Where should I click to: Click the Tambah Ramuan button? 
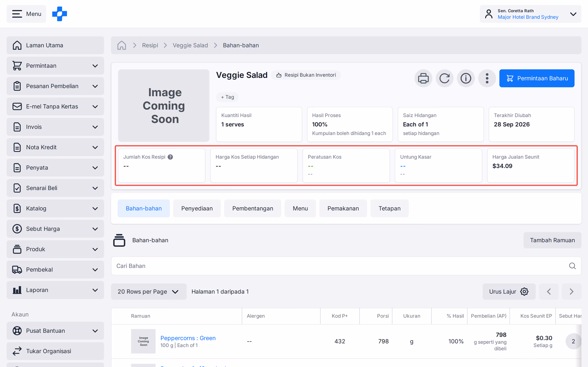(x=552, y=240)
